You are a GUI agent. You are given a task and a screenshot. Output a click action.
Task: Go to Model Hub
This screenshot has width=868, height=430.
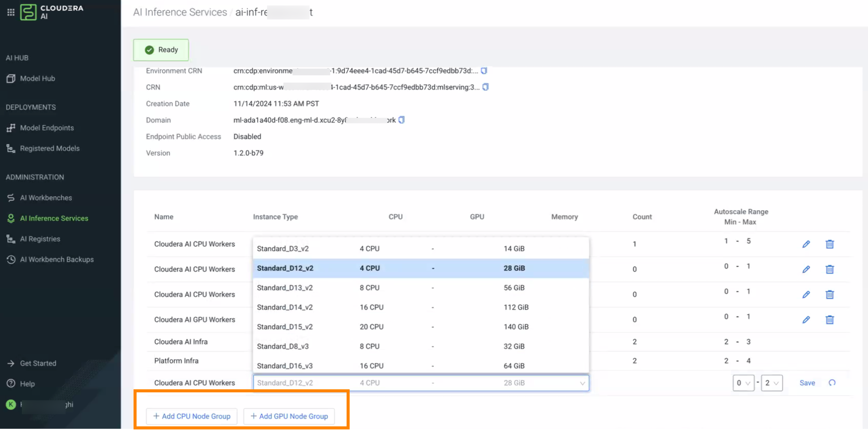pyautogui.click(x=37, y=79)
